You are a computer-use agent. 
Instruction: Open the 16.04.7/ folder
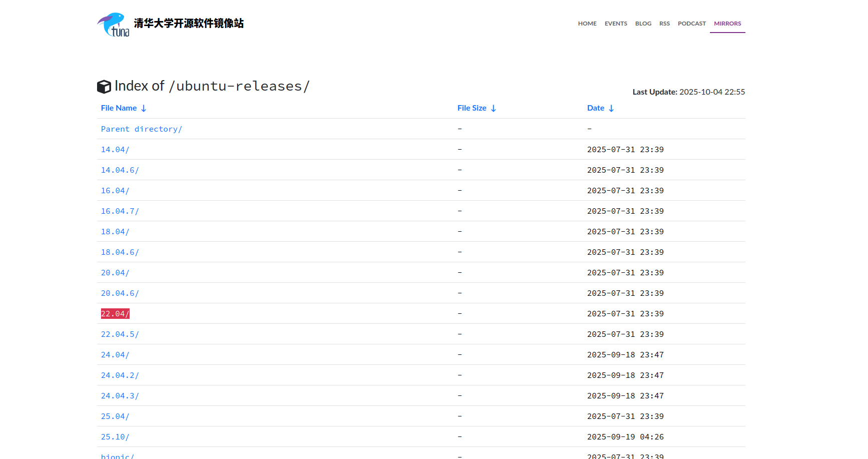coord(120,211)
